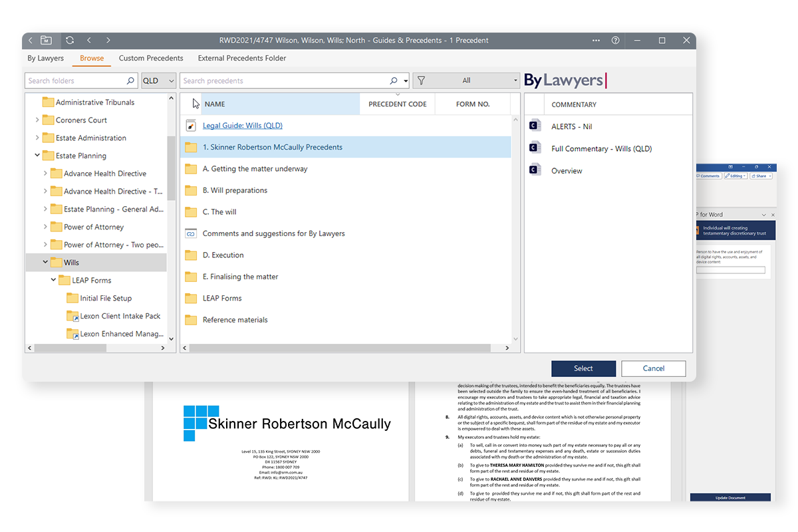
Task: Open the LEAP for Word pane options chevron
Action: tap(764, 215)
